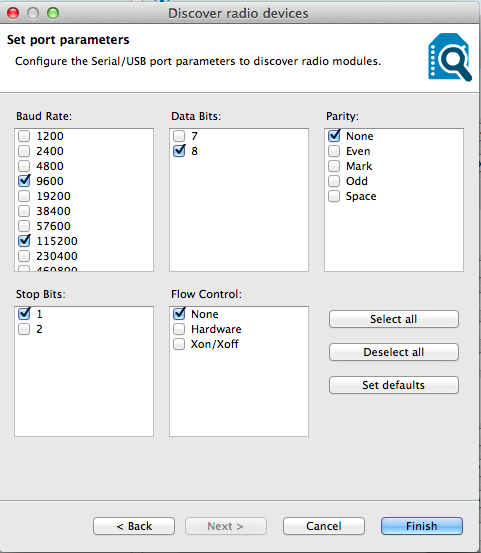
Task: Check the 57600 baud rate option
Action: [24, 226]
